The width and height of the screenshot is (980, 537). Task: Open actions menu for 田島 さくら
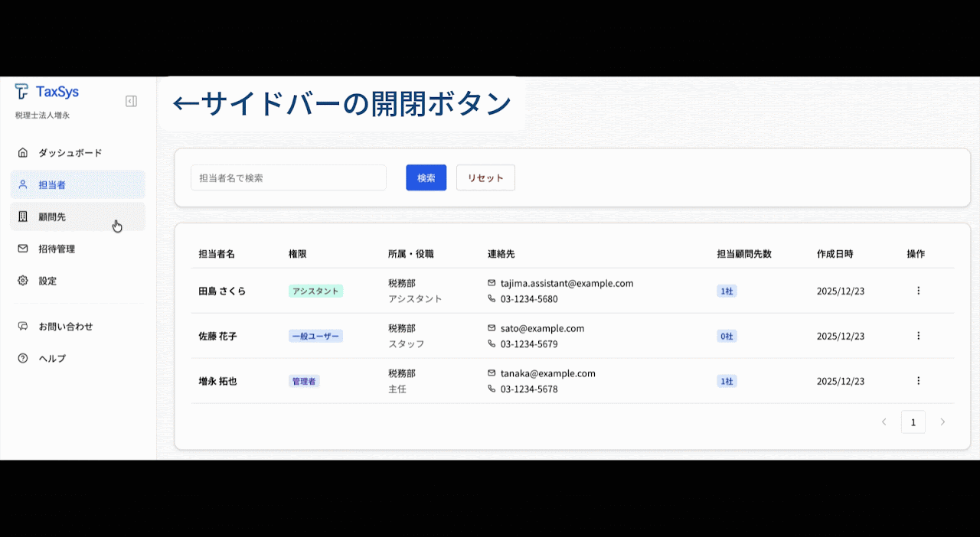pyautogui.click(x=918, y=291)
